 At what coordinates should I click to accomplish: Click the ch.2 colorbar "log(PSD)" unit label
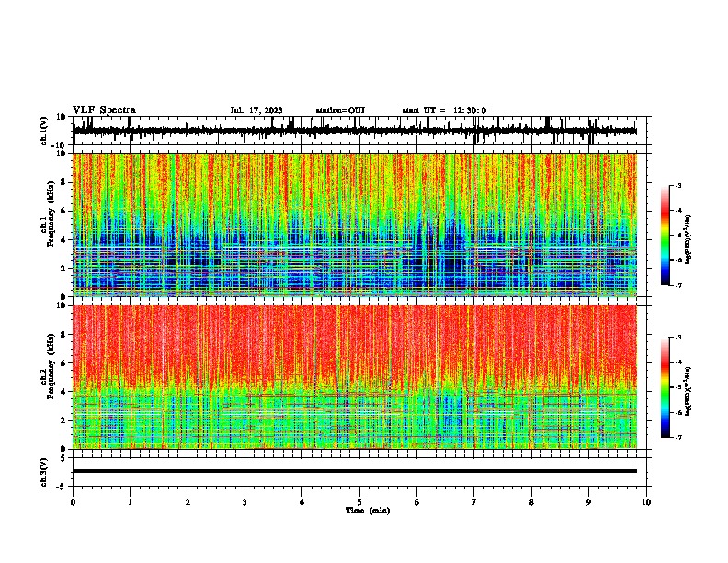[x=688, y=392]
